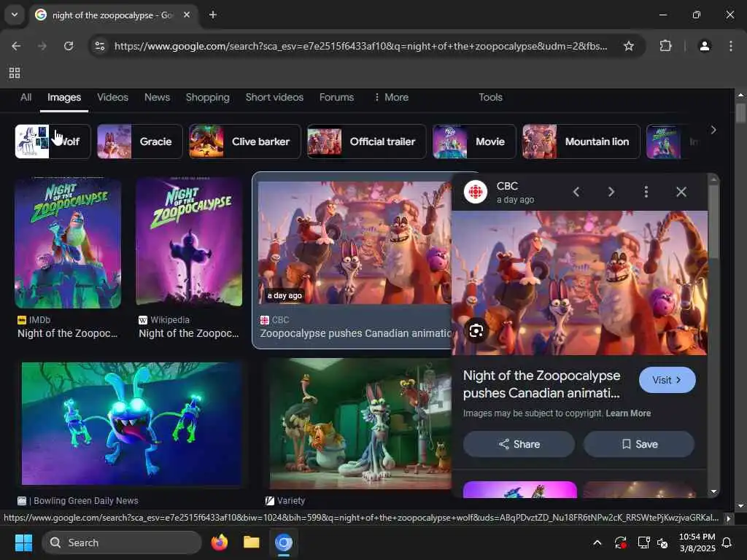The image size is (747, 560).
Task: Click the Wikipedia Night of the Zoopoc... title
Action: click(x=189, y=333)
